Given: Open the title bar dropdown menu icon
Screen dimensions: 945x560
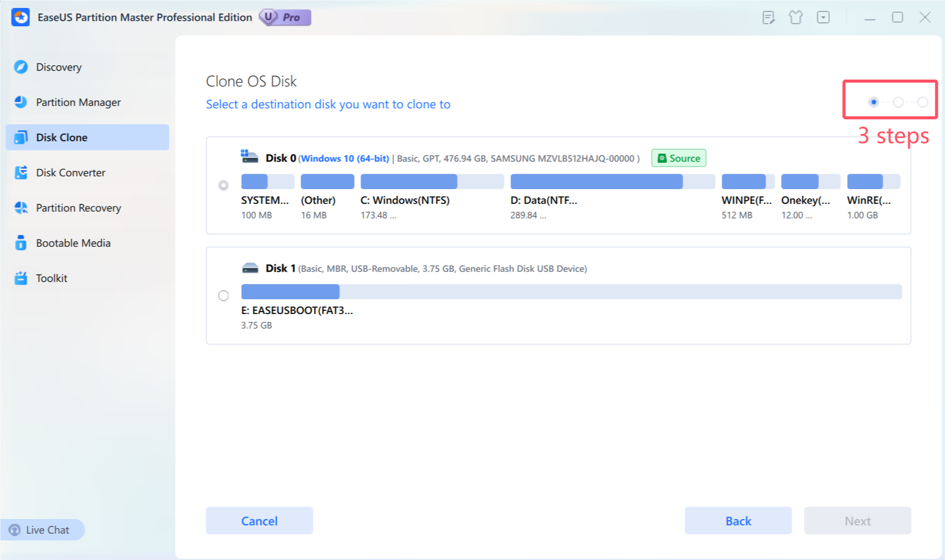Looking at the screenshot, I should (823, 18).
